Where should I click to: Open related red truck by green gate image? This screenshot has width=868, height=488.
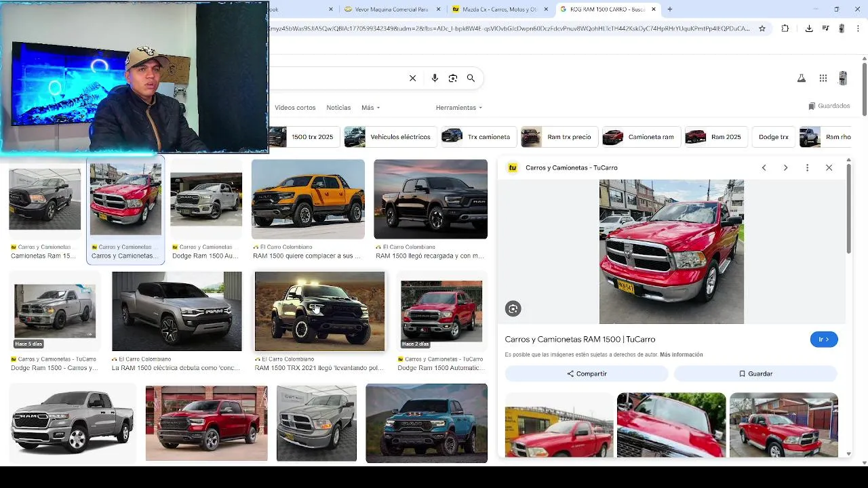coord(784,426)
